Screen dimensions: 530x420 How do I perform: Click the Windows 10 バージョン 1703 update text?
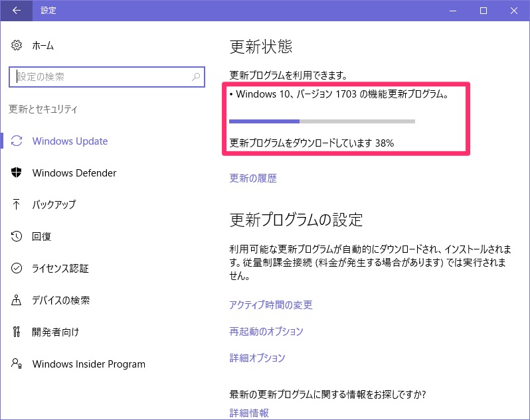pos(339,94)
